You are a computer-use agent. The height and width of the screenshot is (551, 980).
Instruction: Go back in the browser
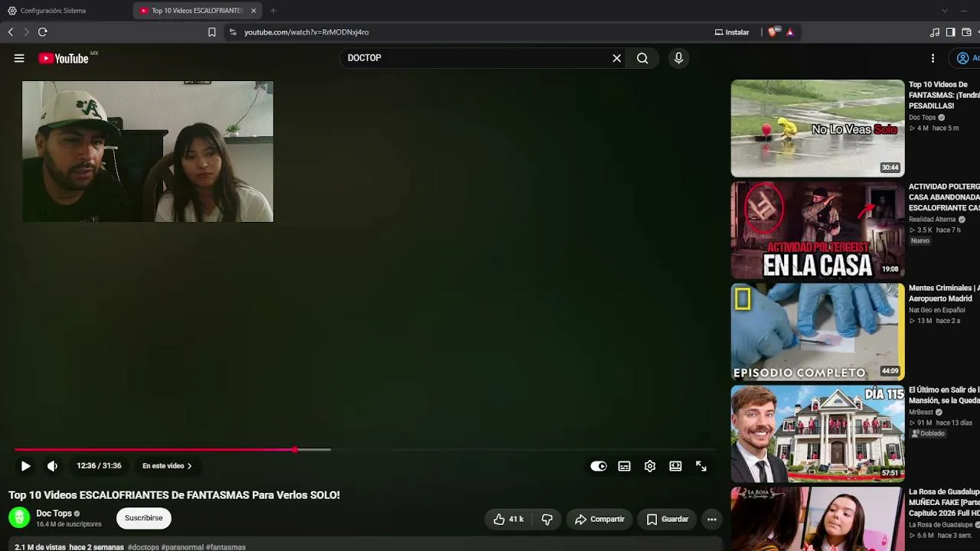(11, 32)
